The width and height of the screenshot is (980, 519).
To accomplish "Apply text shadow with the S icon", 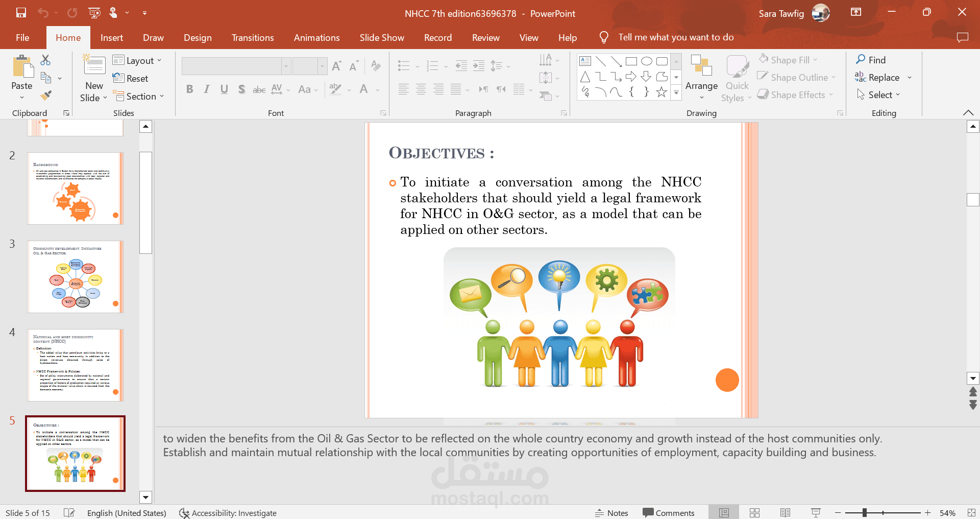I will [x=241, y=89].
